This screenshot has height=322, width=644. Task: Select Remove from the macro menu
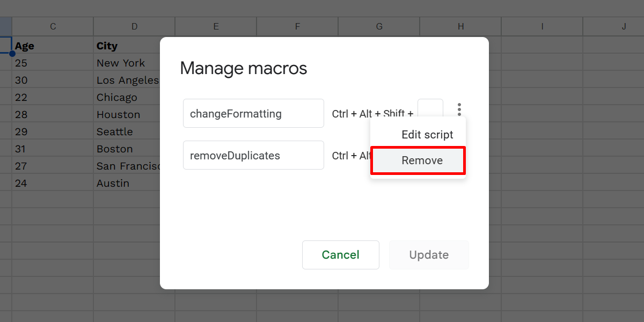(x=422, y=160)
